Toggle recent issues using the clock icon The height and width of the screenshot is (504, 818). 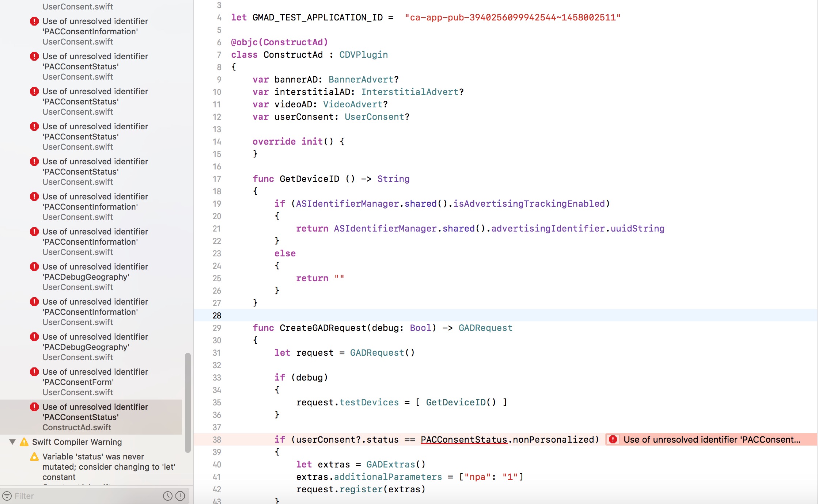[167, 496]
